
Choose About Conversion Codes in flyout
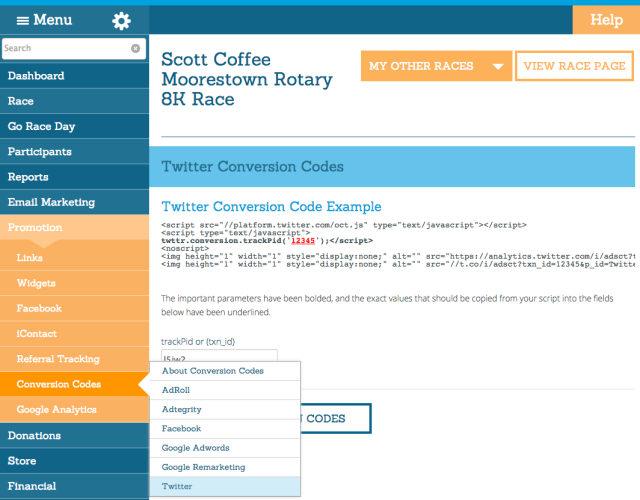click(x=225, y=371)
